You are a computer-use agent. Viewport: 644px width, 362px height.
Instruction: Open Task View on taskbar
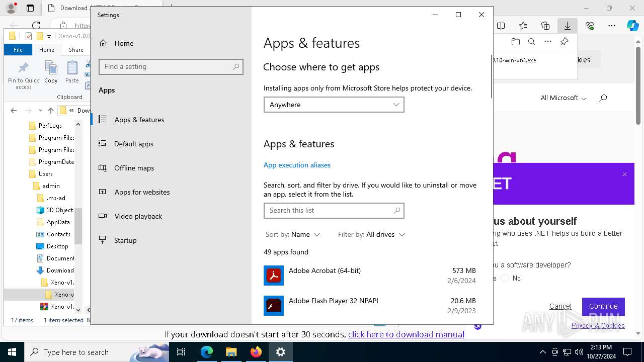pyautogui.click(x=181, y=352)
